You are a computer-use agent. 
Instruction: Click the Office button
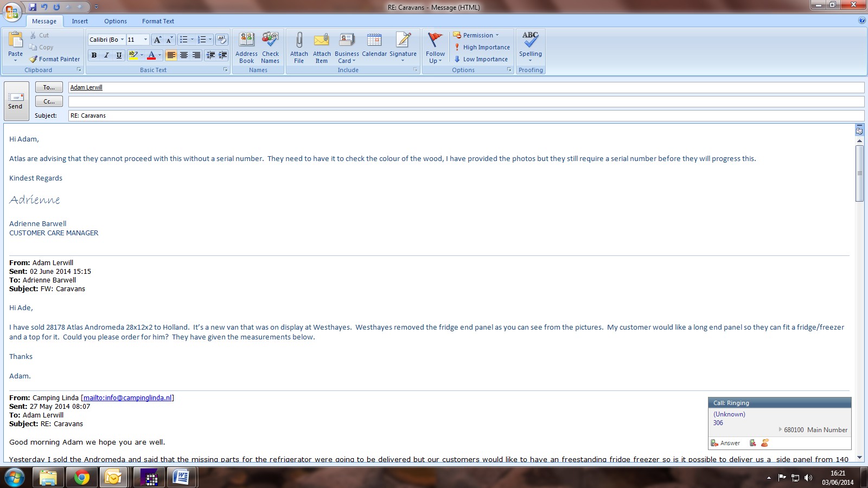click(x=12, y=11)
